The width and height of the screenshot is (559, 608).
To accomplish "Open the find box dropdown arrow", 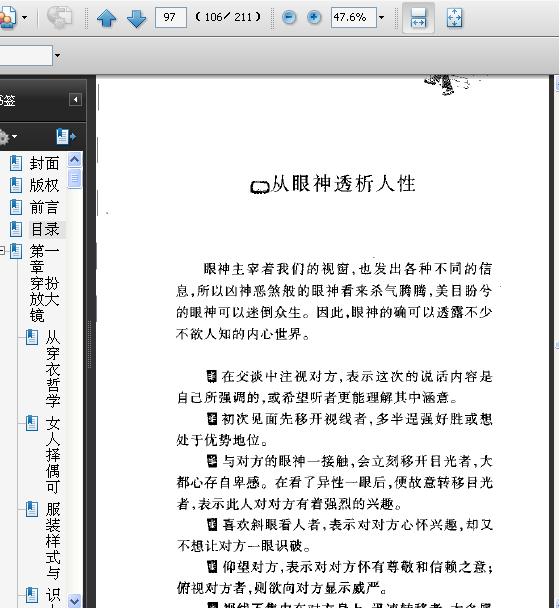I will [x=57, y=55].
